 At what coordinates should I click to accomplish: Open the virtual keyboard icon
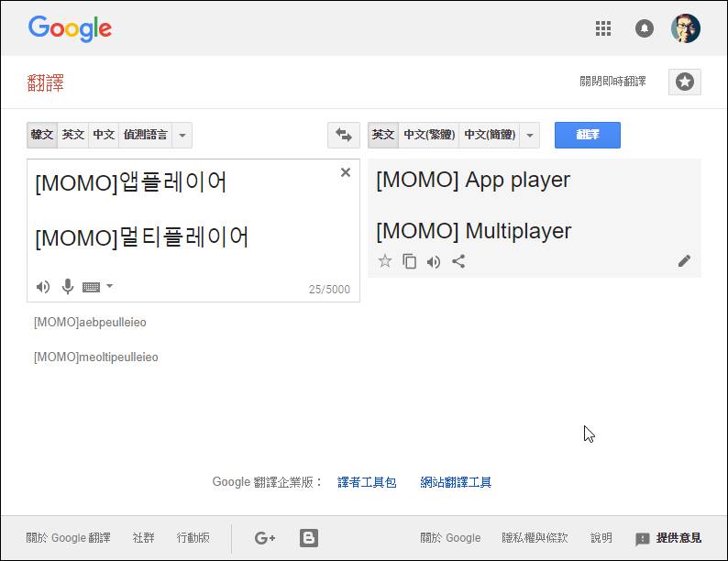coord(91,287)
